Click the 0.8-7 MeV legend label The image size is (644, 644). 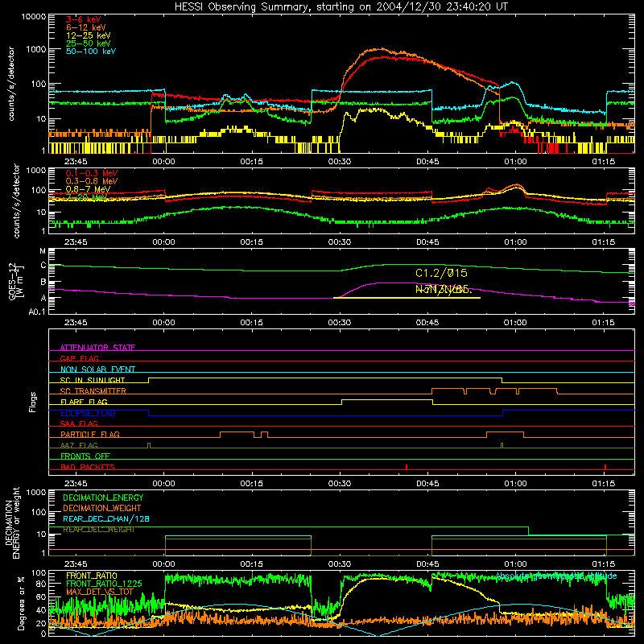coord(89,189)
